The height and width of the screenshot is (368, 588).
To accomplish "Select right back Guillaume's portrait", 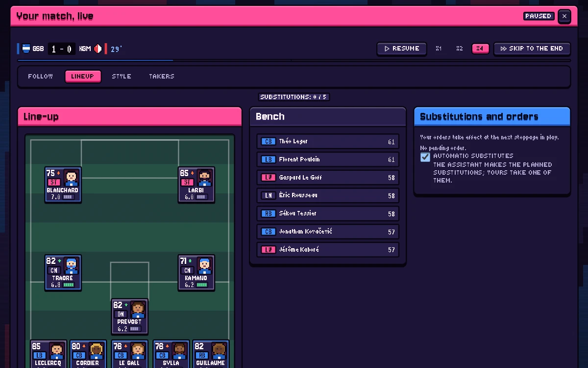I will pyautogui.click(x=219, y=351).
